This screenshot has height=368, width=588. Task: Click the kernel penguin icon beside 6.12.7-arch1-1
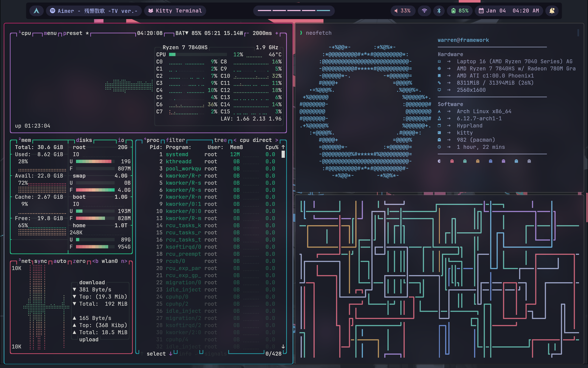tap(439, 118)
